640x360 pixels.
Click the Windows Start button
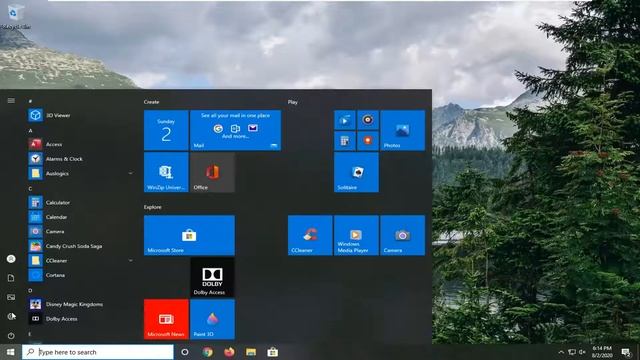pos(11,352)
